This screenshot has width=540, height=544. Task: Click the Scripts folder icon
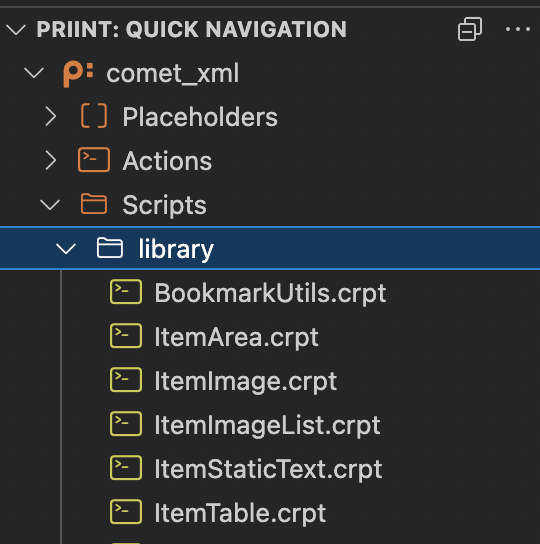(x=94, y=204)
